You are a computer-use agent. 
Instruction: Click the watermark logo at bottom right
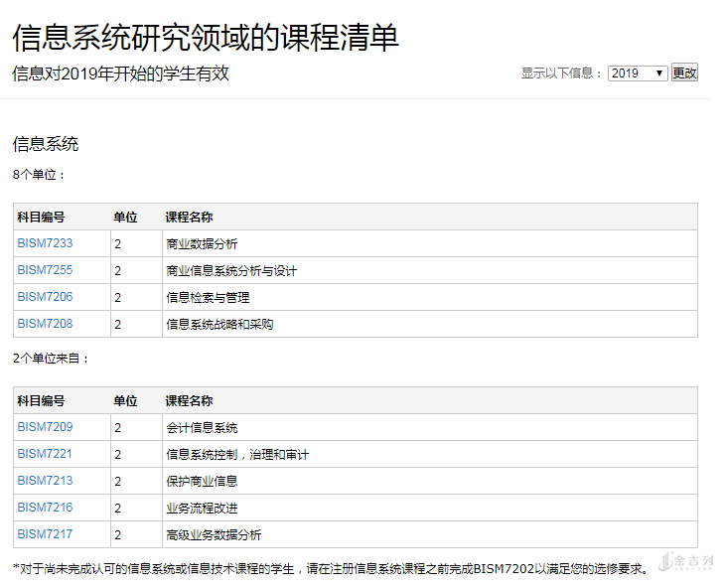(x=687, y=563)
